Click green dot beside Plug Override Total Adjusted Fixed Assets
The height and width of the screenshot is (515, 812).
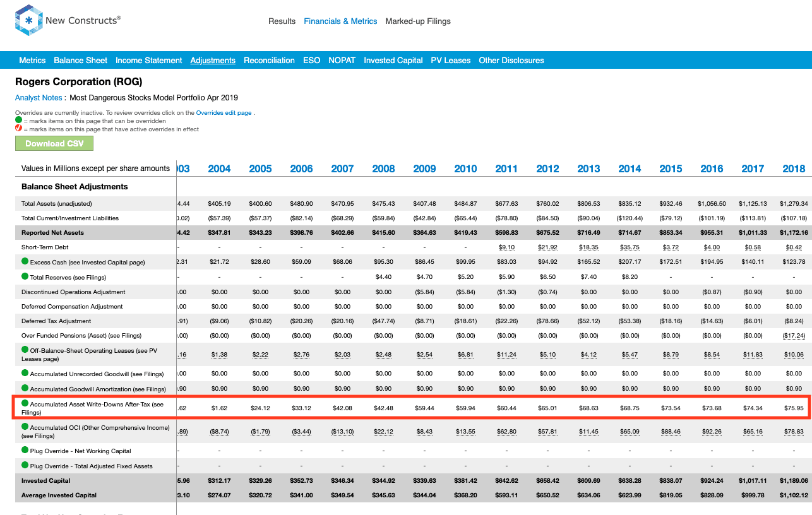(25, 465)
